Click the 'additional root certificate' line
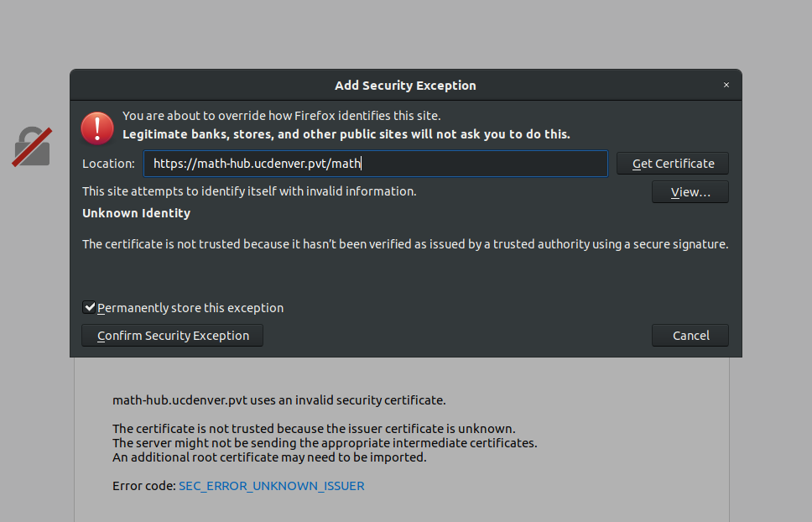Screen dimensions: 812x522 coord(269,457)
